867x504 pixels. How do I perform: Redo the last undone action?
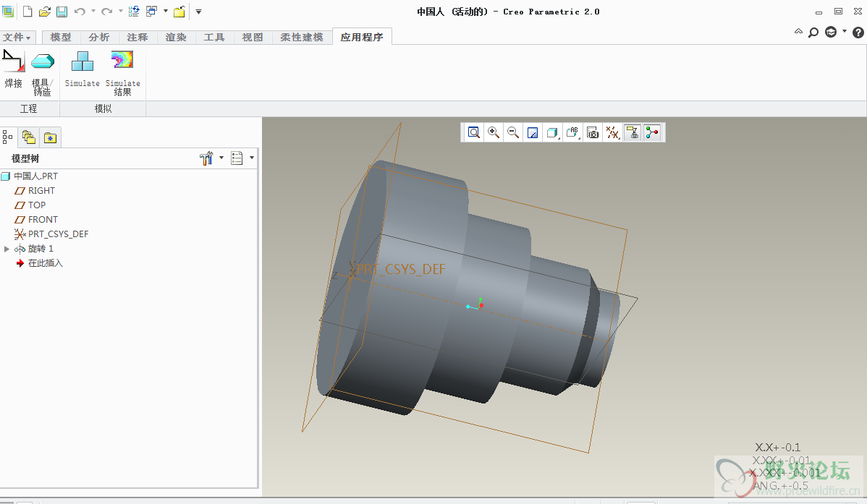[x=106, y=11]
